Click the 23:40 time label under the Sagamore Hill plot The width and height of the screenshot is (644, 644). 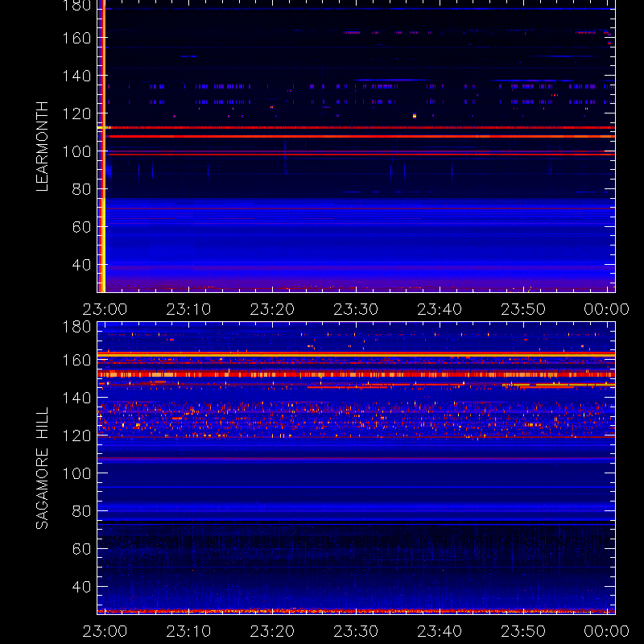tap(440, 631)
